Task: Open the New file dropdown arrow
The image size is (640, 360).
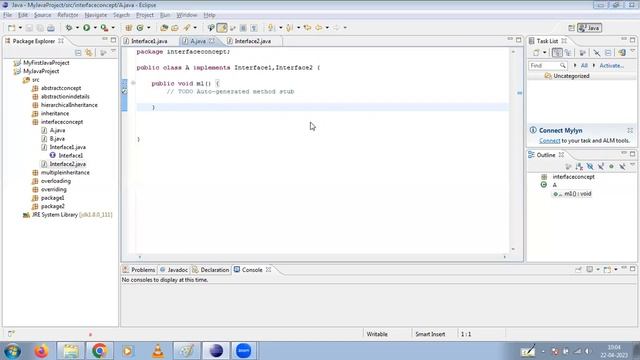Action: tap(20, 28)
